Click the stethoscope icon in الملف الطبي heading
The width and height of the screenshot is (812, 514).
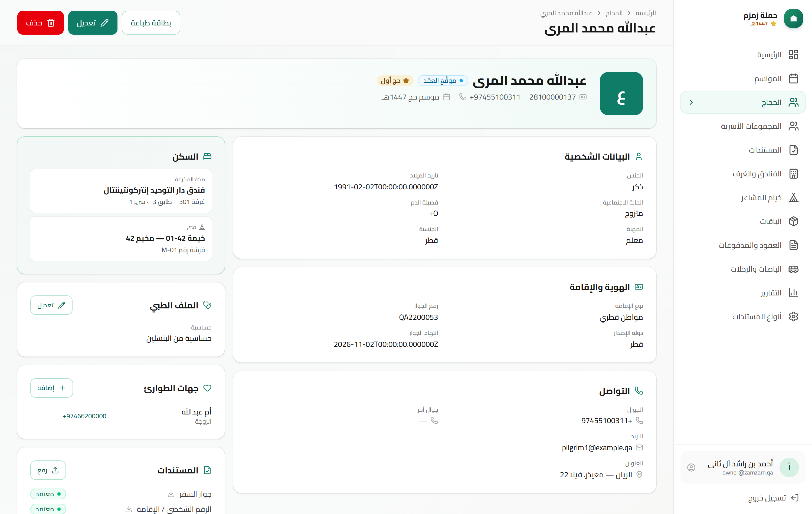coord(207,305)
